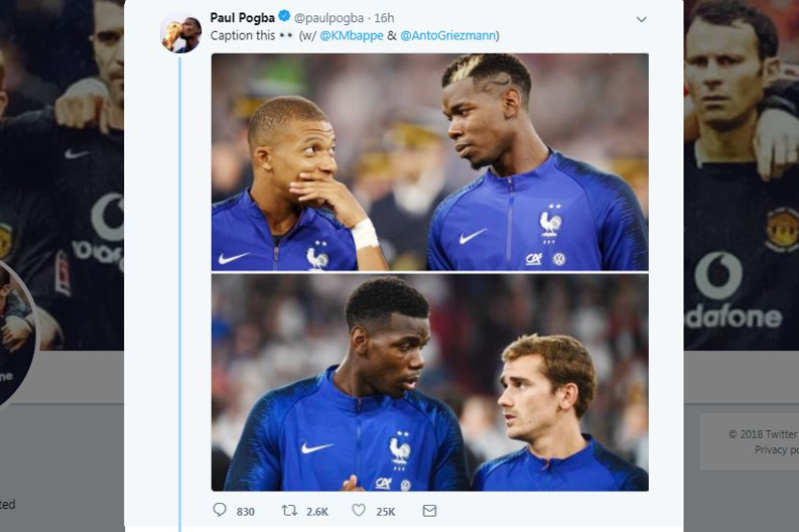Select the Paul Pogba display name
799x532 pixels.
click(x=242, y=17)
